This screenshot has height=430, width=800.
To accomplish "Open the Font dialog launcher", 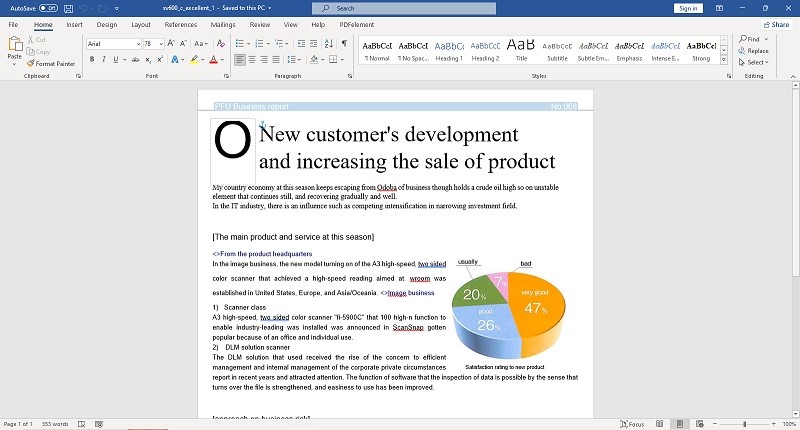I will tap(226, 76).
